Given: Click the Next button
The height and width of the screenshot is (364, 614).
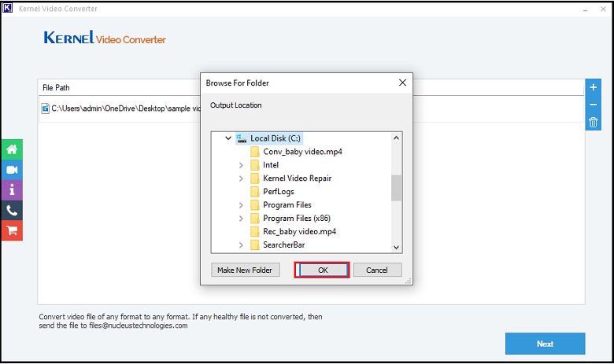Looking at the screenshot, I should [545, 344].
